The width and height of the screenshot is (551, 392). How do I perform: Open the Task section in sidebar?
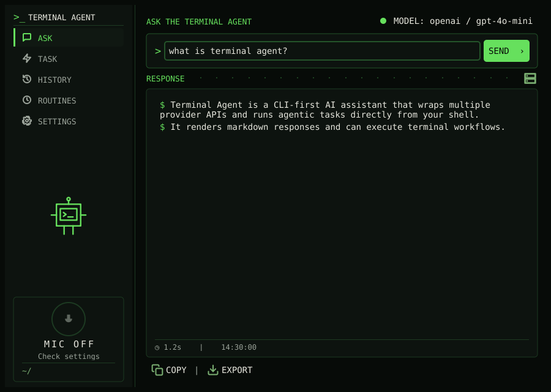(69, 59)
